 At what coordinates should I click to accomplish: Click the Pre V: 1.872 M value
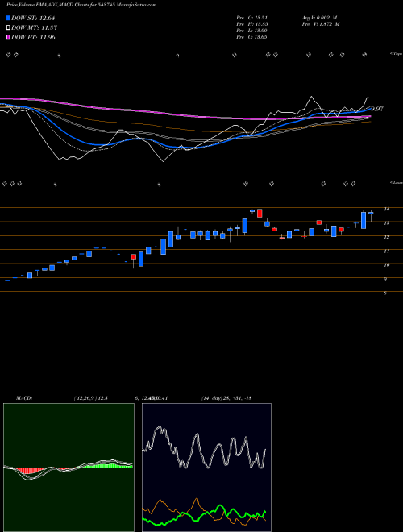321,24
